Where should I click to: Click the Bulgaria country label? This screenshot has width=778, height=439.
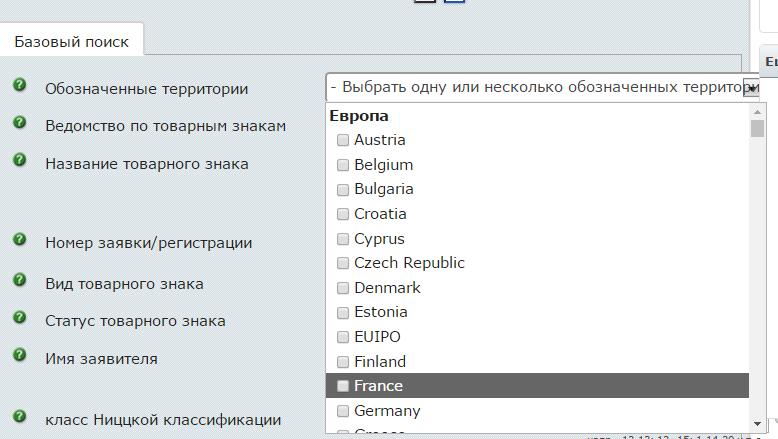[x=383, y=189]
